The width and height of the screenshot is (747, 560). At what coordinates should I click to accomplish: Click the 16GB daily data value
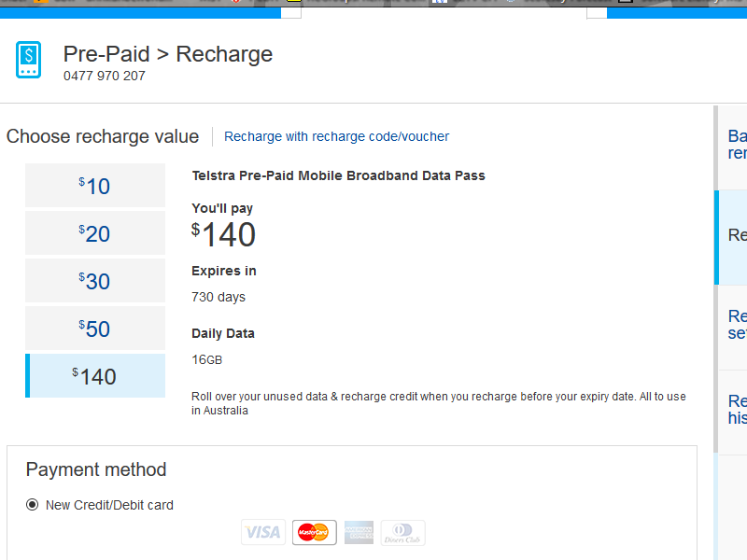[x=206, y=360]
